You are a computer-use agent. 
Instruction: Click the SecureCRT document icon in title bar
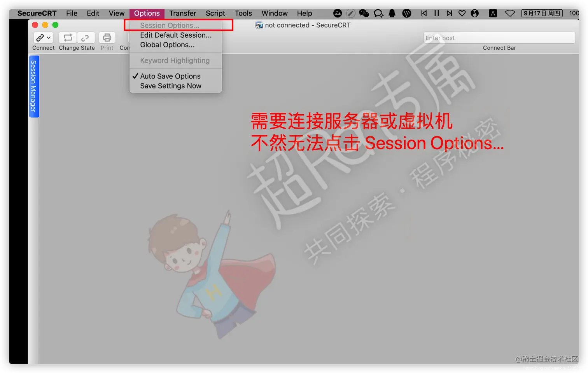pos(259,25)
